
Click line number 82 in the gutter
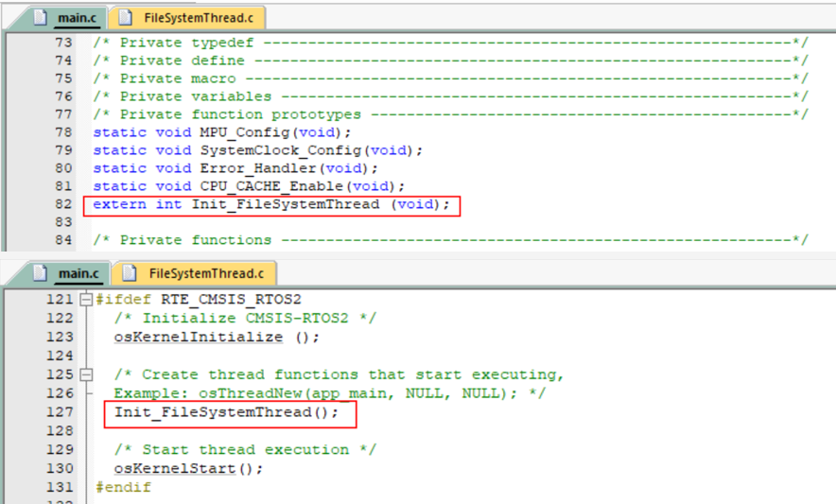[62, 204]
